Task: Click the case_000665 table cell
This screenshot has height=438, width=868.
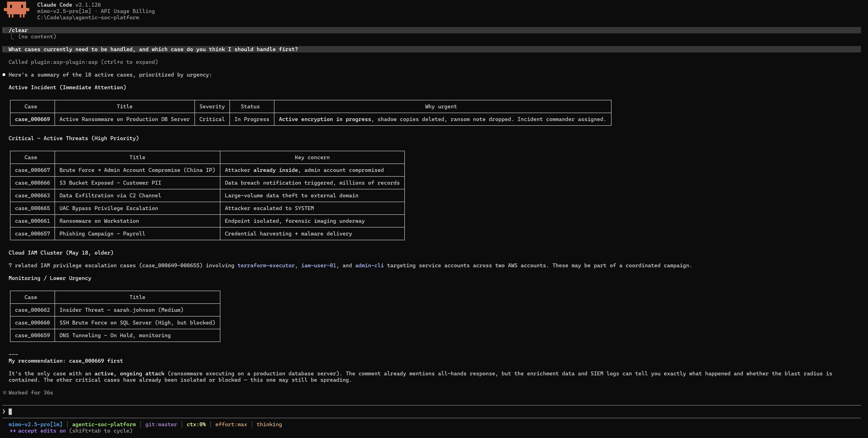Action: point(32,208)
